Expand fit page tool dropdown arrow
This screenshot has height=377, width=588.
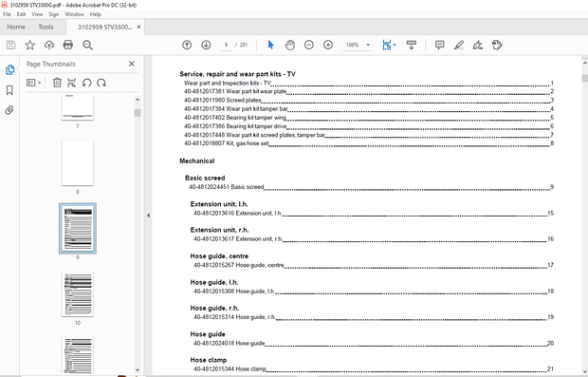click(395, 45)
